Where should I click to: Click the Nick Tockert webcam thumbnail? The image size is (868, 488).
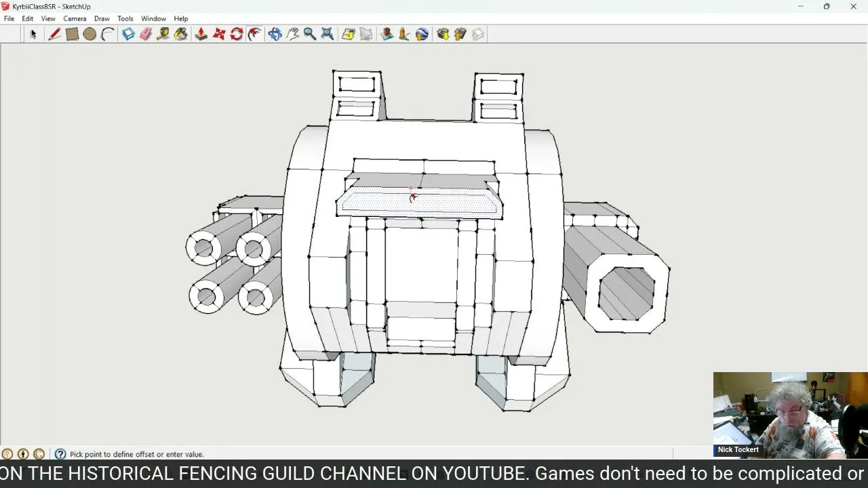click(790, 415)
